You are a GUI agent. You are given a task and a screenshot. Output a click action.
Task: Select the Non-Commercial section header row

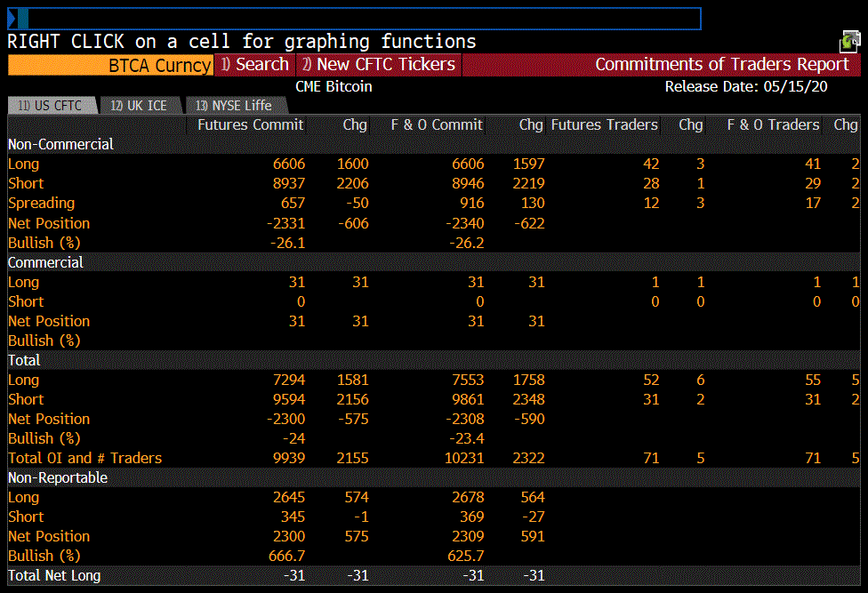click(x=60, y=144)
